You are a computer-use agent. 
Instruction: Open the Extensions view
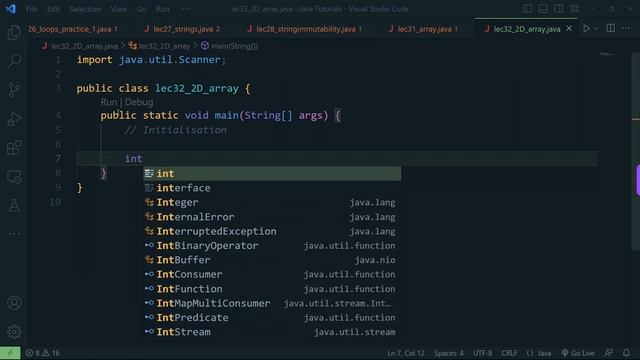(x=14, y=148)
